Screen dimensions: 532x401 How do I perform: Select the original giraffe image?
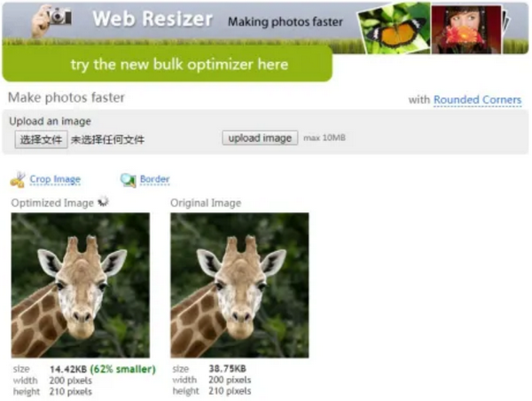pyautogui.click(x=239, y=285)
